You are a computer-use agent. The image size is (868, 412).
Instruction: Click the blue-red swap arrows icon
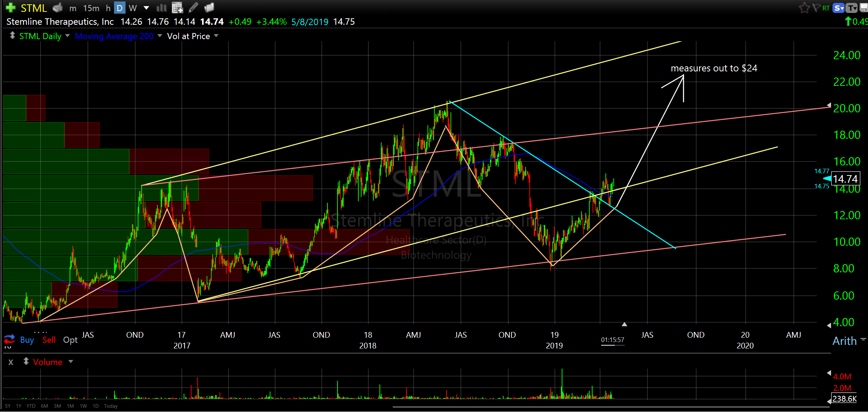click(x=9, y=339)
